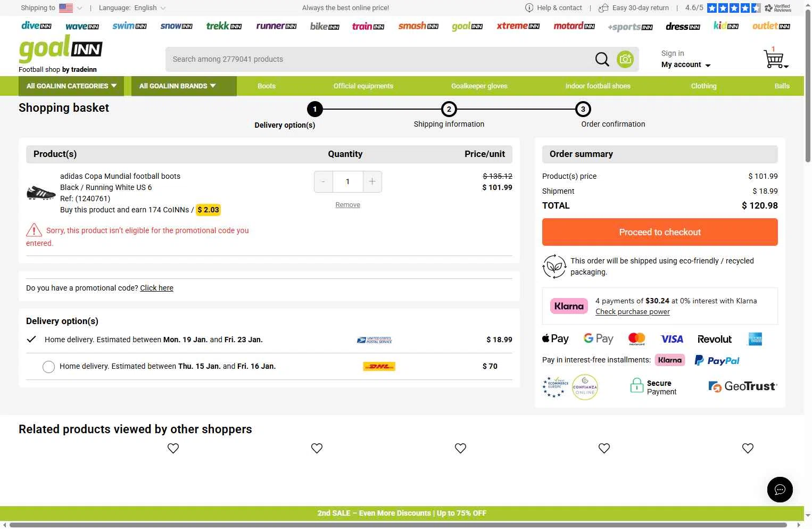812x529 pixels.
Task: Add first related product to wishlist heart
Action: [x=173, y=448]
